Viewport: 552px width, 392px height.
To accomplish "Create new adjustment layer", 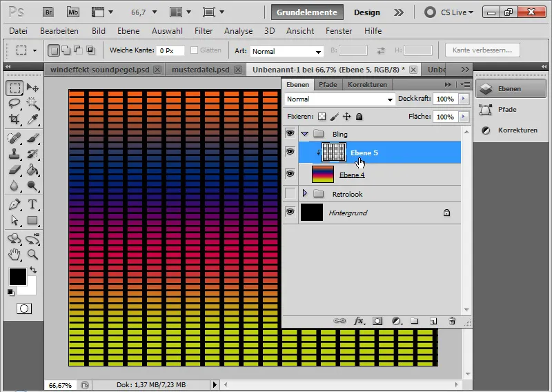I will [x=397, y=321].
